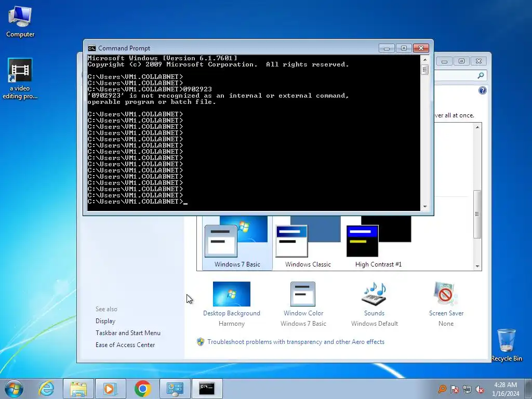Minimize the Personalization window

coord(444,61)
